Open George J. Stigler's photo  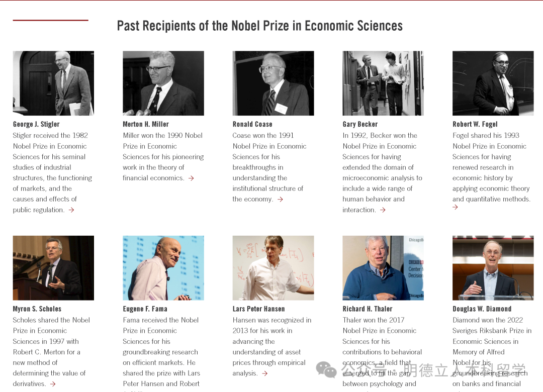[x=53, y=83]
